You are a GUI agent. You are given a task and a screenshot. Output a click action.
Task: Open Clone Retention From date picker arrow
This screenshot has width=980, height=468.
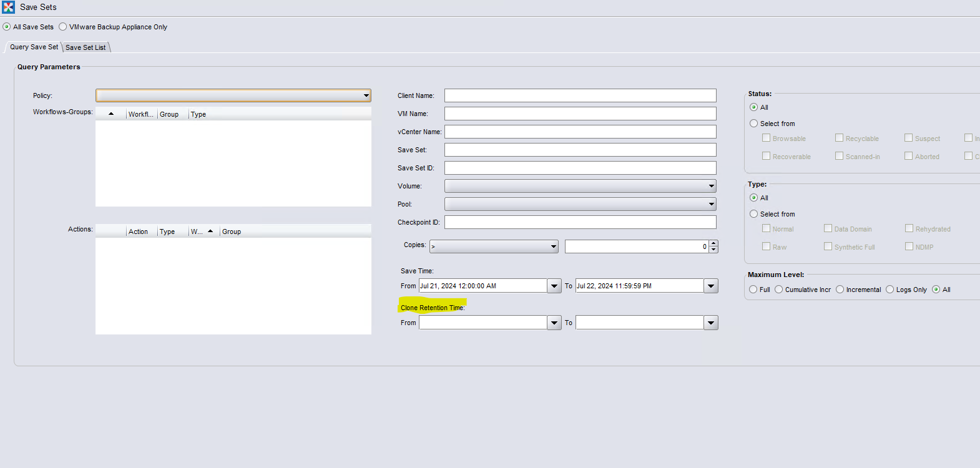(554, 323)
